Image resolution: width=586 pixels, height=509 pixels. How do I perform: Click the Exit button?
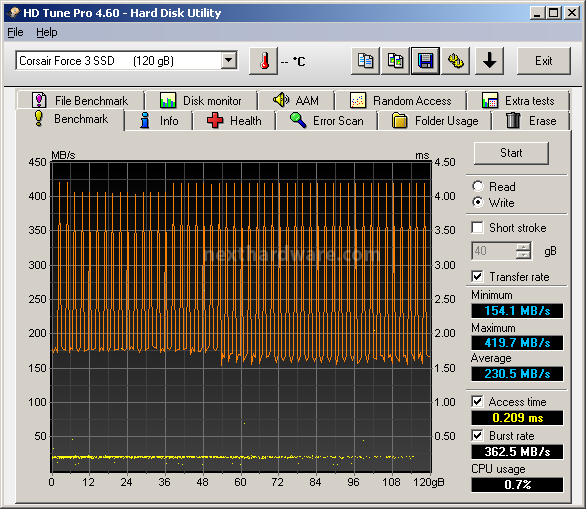[543, 61]
